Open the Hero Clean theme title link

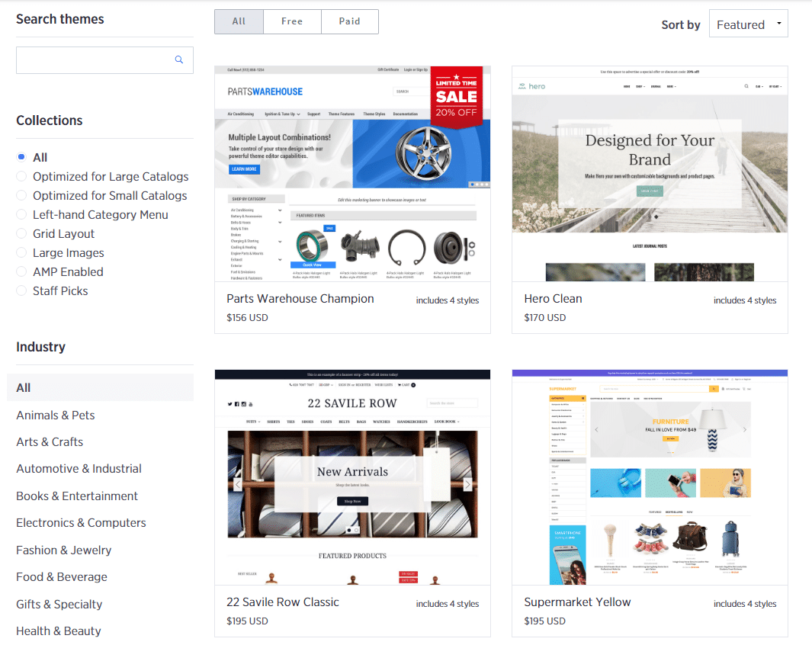tap(553, 299)
